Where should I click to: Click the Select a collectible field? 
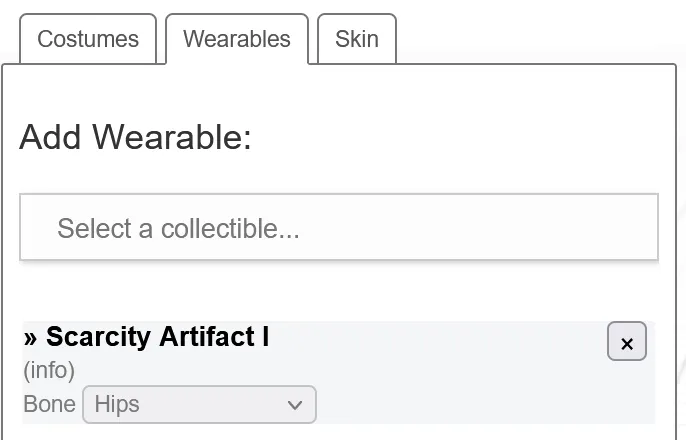[x=339, y=227]
